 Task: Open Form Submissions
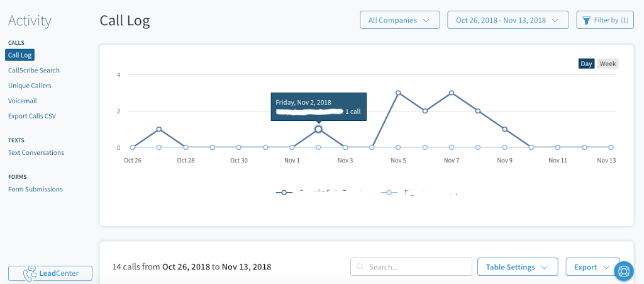click(35, 189)
